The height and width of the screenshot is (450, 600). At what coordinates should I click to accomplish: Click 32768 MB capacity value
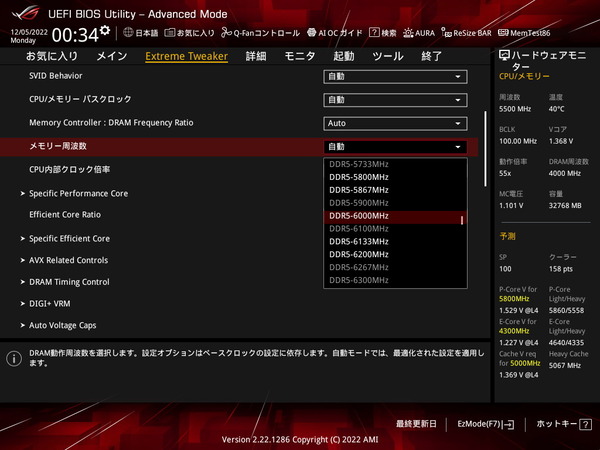coord(565,206)
